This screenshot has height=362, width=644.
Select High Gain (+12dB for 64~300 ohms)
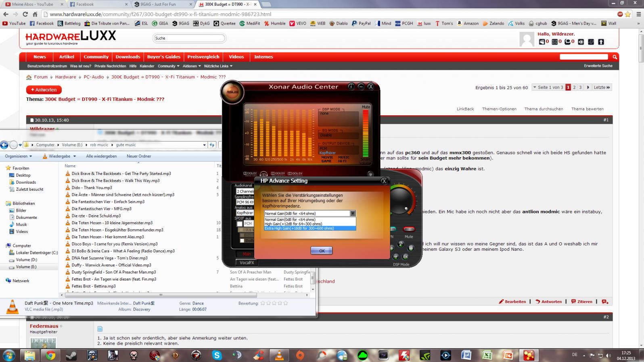310,224
